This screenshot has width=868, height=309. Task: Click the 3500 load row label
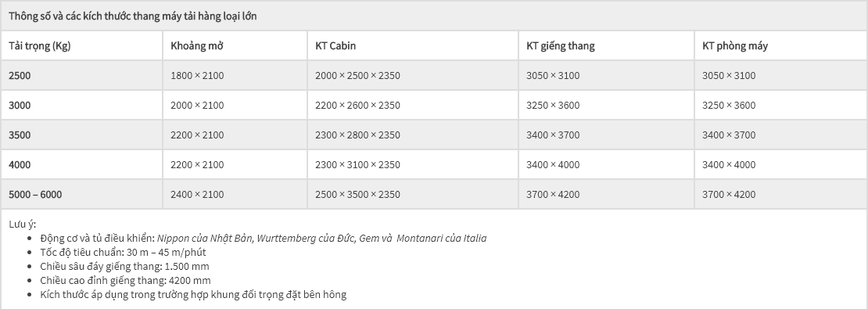20,135
